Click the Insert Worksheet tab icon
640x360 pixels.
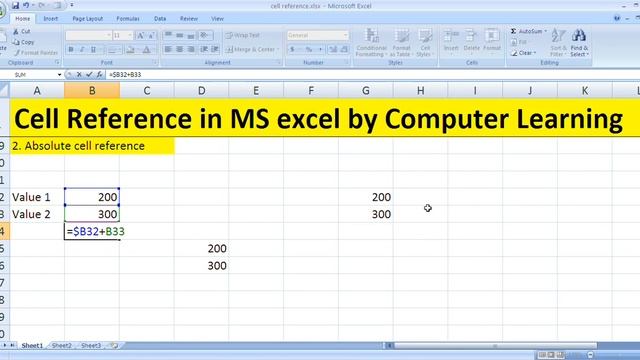[115, 346]
